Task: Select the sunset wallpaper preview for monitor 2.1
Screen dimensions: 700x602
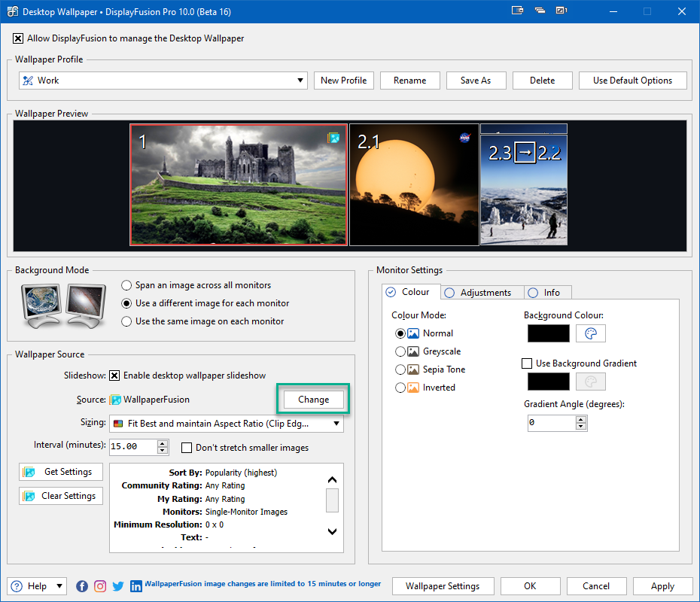Action: click(x=414, y=184)
